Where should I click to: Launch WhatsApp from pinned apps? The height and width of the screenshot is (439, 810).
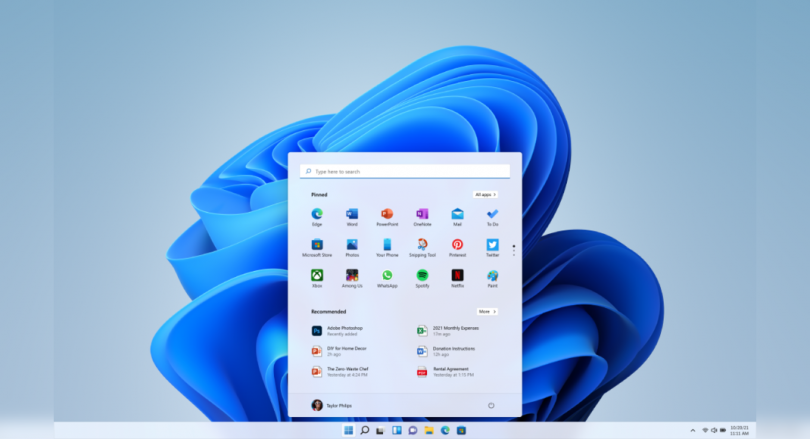click(x=387, y=275)
